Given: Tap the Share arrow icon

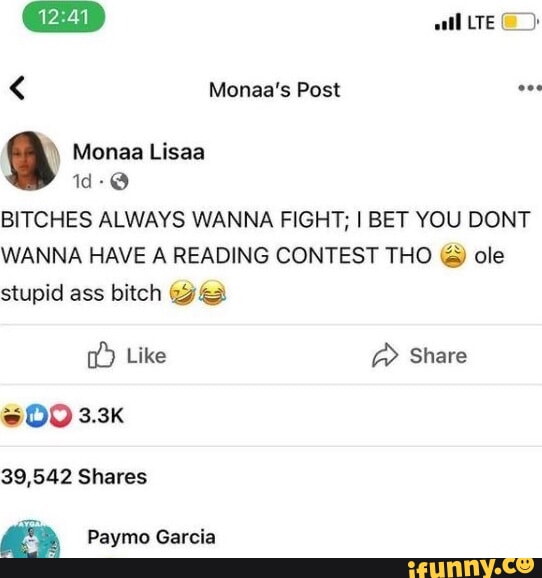Looking at the screenshot, I should 385,355.
